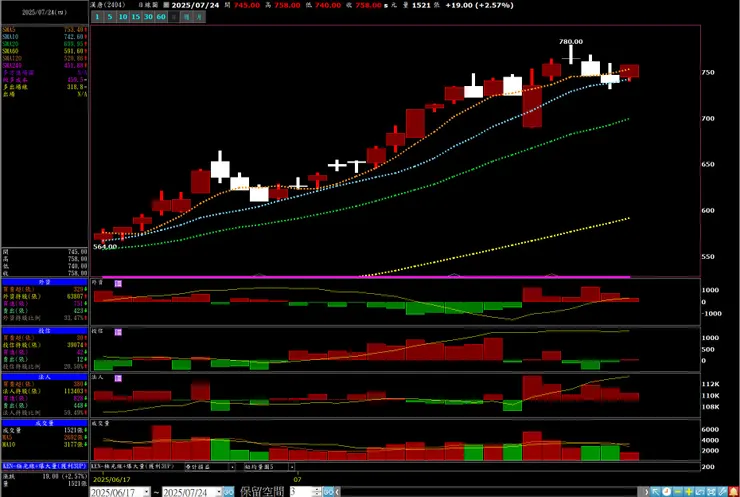Image resolution: width=740 pixels, height=497 pixels.
Task: Select the daily (日) timeframe button
Action: pyautogui.click(x=174, y=17)
